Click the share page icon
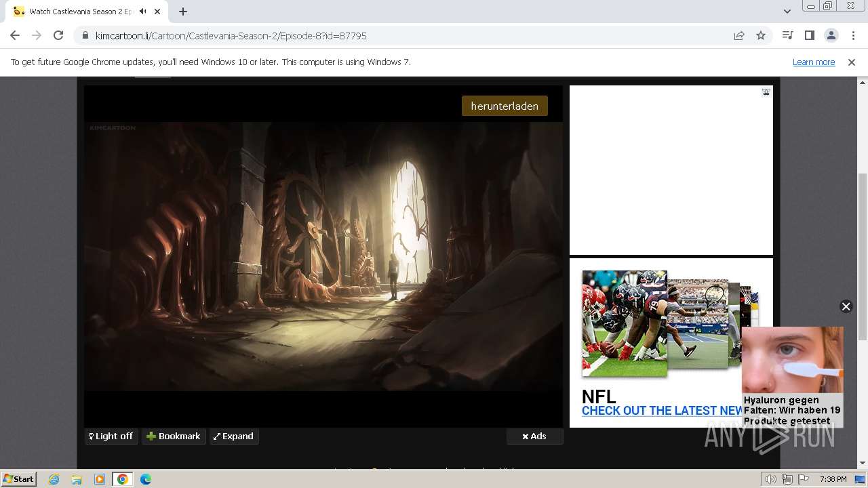The height and width of the screenshot is (488, 868). click(x=739, y=35)
